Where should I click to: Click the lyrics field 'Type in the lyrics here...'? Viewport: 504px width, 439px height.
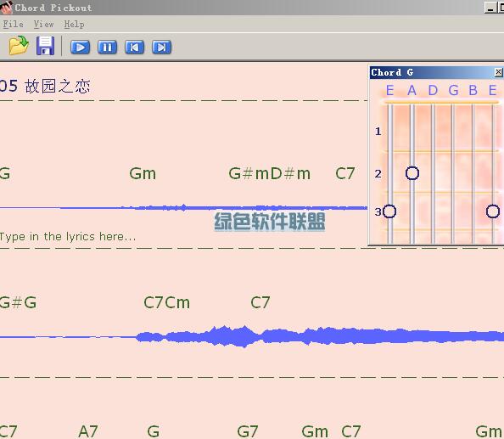[68, 237]
